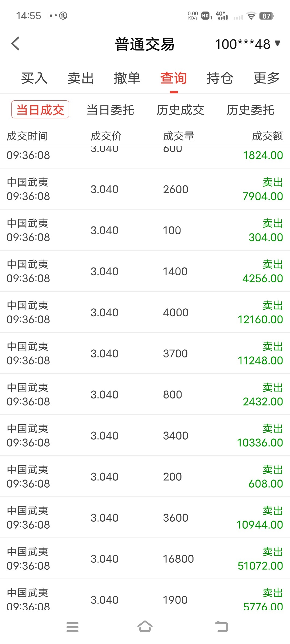Screen dimensions: 290x644
Task: Open the 持仓 tab
Action: click(220, 78)
